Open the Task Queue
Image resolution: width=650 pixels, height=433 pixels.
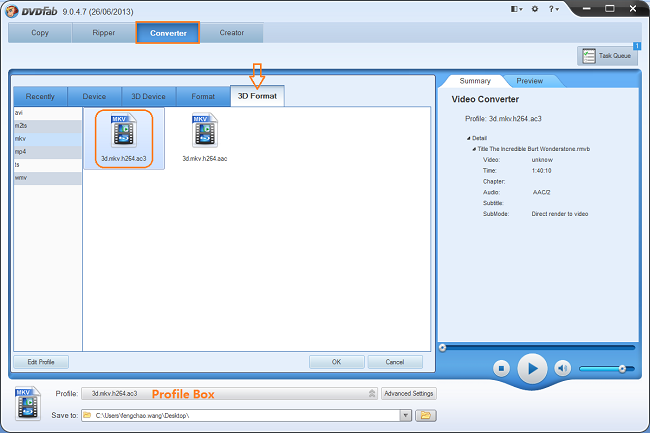[607, 56]
